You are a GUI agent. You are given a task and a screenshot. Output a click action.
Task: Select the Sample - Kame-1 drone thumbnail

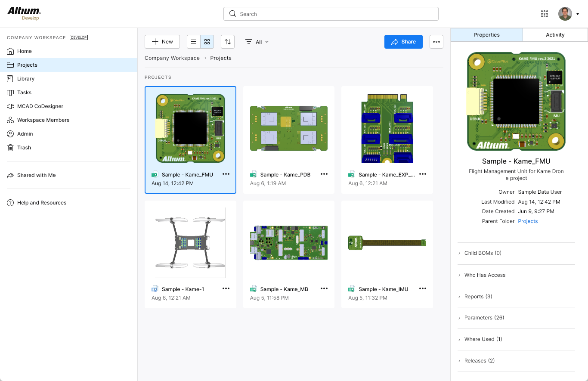(190, 242)
